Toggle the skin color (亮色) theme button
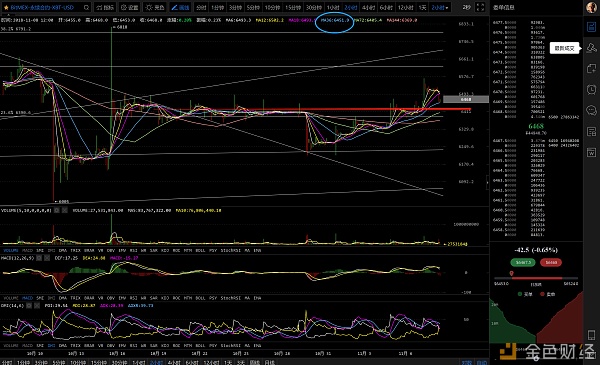 coord(155,7)
